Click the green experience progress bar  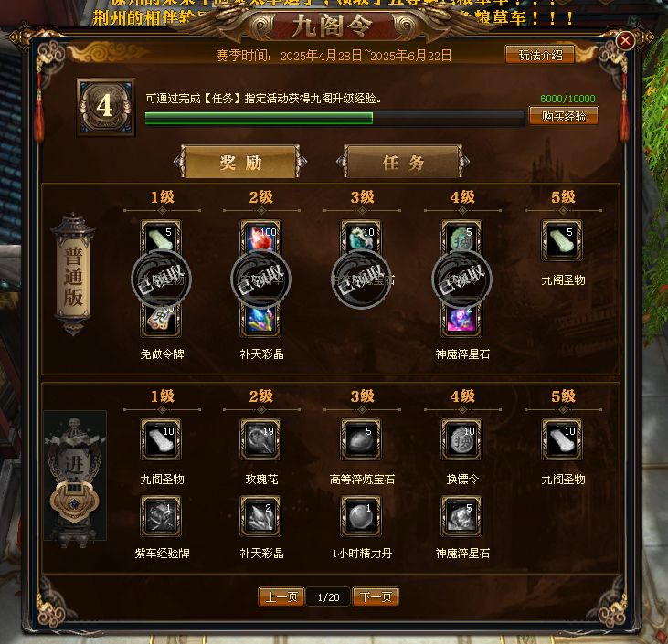click(x=334, y=119)
